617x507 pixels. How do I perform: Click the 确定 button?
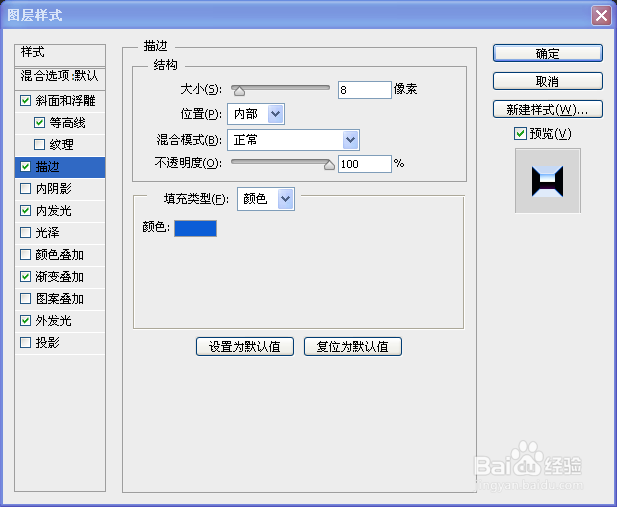pos(548,53)
